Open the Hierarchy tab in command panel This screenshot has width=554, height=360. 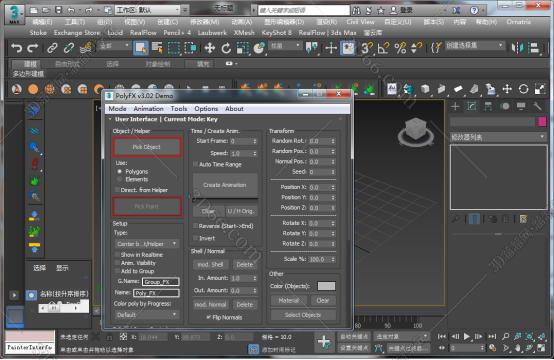point(488,106)
